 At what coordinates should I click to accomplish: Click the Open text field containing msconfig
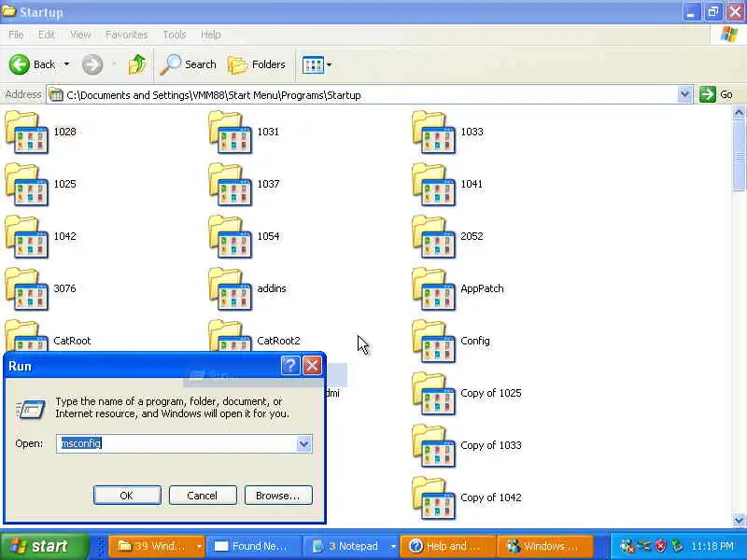(x=176, y=444)
